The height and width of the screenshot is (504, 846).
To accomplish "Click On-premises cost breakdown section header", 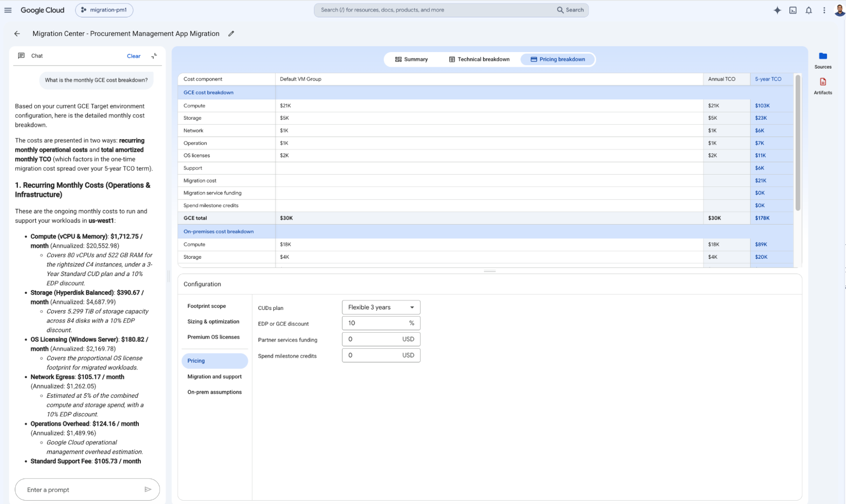I will click(x=218, y=232).
